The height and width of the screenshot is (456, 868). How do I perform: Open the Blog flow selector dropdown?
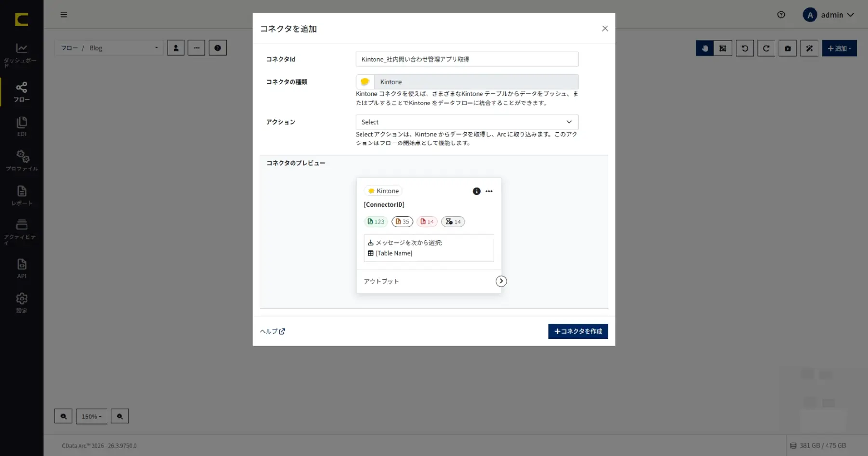[x=109, y=48]
